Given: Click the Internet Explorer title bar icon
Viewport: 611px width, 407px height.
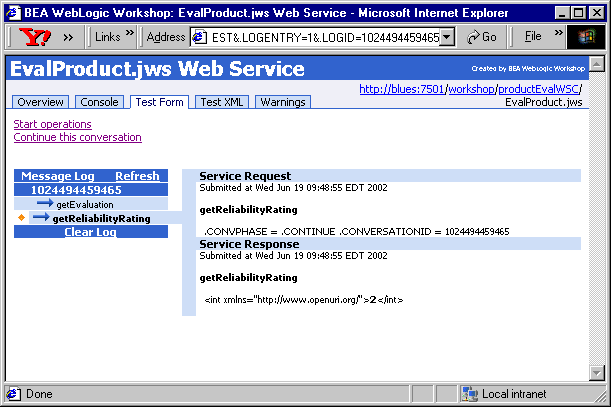Looking at the screenshot, I should [14, 13].
